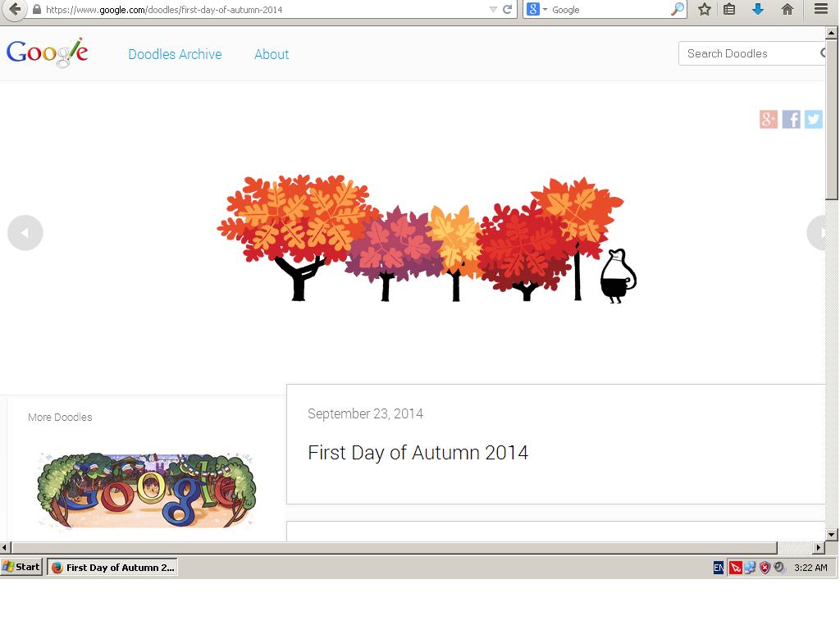The height and width of the screenshot is (630, 840).
Task: Go to the Firefox home page icon
Action: pos(787,9)
